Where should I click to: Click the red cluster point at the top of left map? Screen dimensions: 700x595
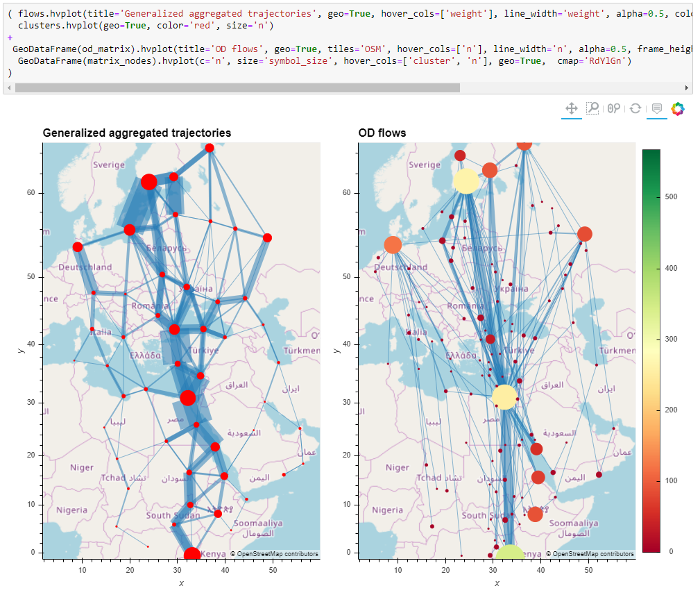coord(210,148)
